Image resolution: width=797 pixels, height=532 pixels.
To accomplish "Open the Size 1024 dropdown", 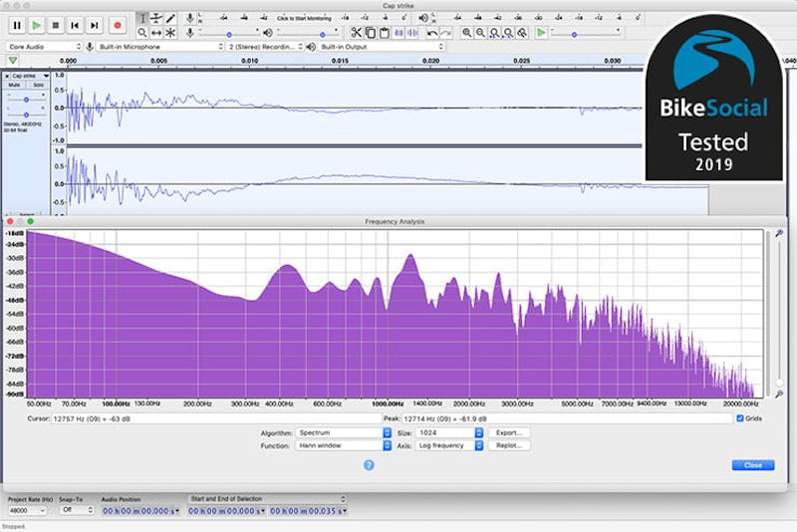I will pyautogui.click(x=449, y=432).
